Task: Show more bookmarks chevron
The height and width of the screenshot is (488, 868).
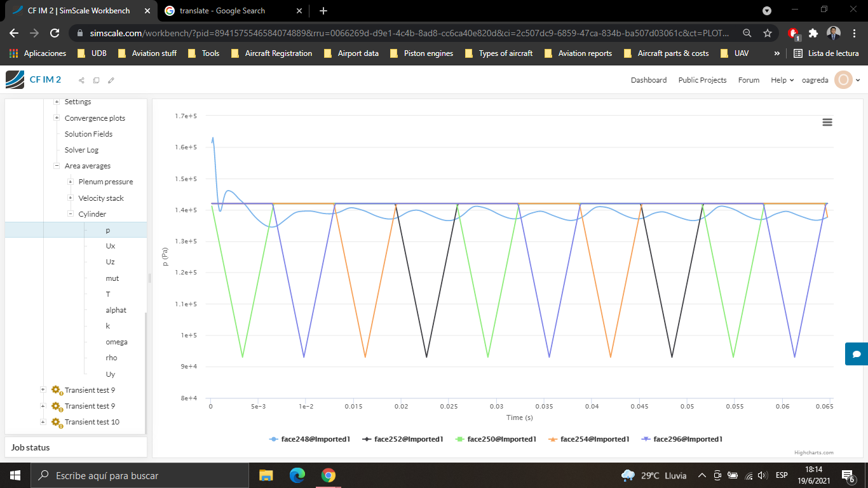Action: [776, 53]
